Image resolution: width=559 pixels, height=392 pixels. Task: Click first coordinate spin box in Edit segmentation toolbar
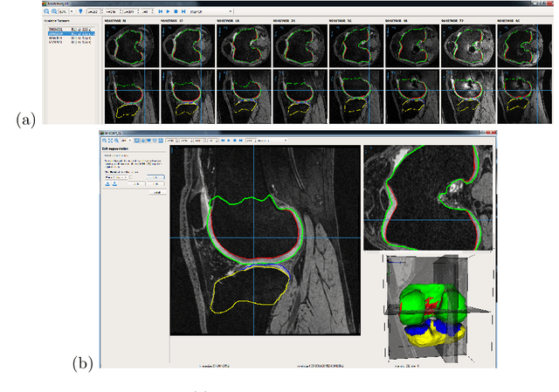click(x=172, y=141)
